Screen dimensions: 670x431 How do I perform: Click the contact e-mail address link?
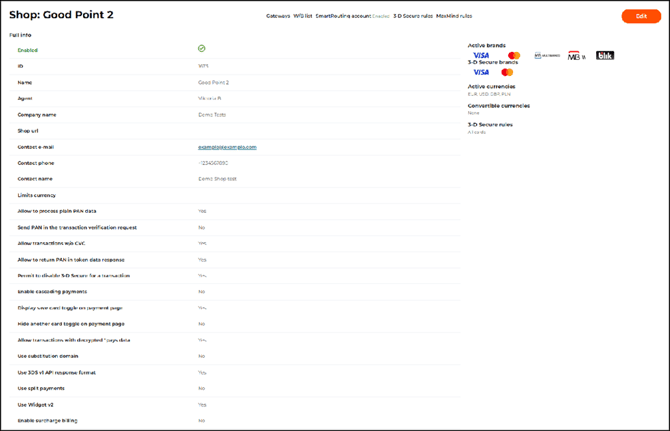click(x=227, y=147)
